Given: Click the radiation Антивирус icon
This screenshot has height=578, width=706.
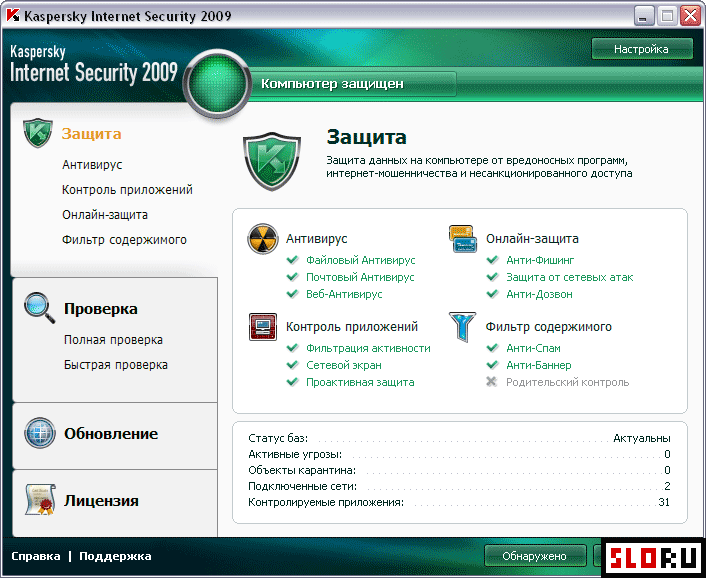Looking at the screenshot, I should click(x=263, y=239).
